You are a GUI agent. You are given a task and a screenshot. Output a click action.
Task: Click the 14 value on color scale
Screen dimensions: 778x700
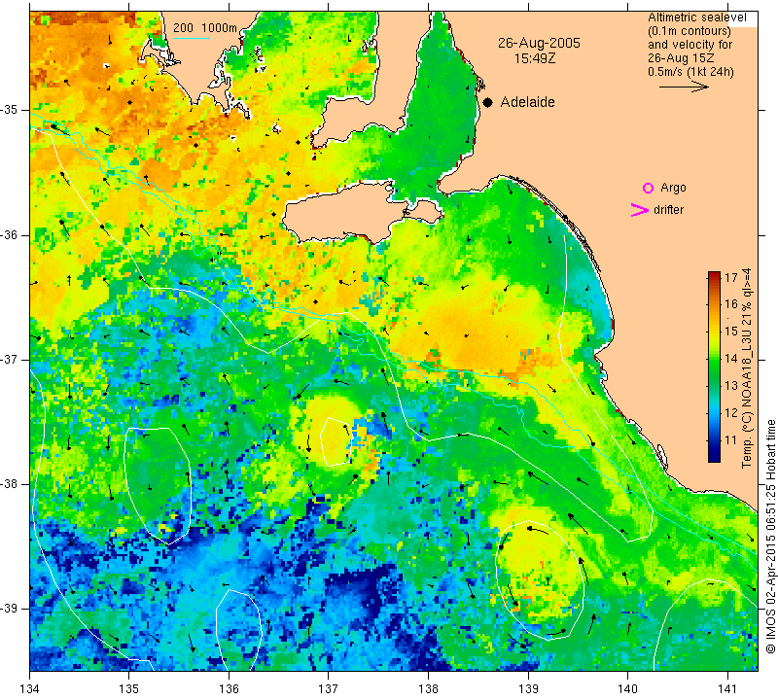731,359
